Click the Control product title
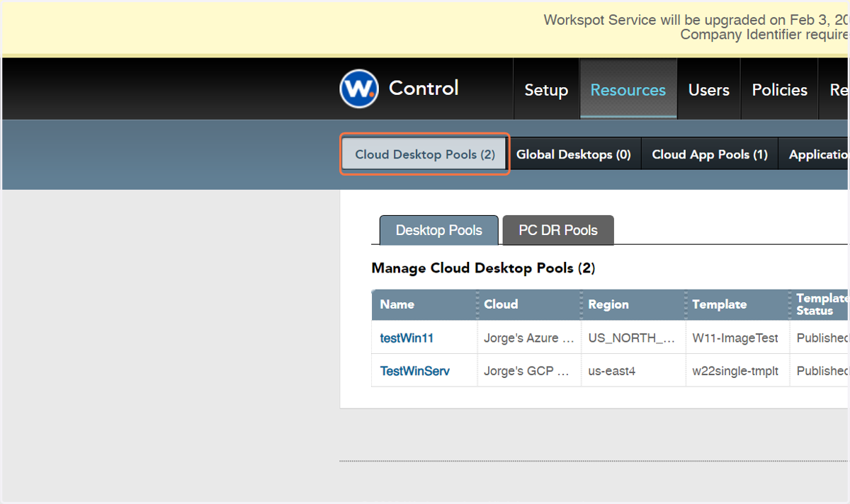The width and height of the screenshot is (850, 504). 424,88
